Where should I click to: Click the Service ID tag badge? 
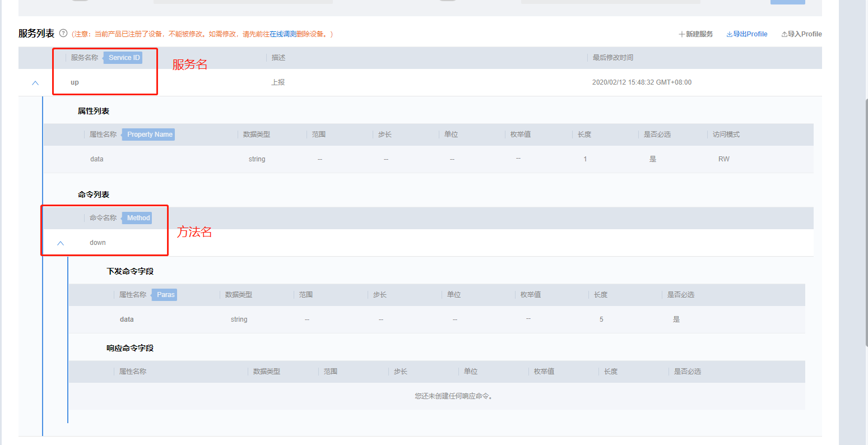124,58
